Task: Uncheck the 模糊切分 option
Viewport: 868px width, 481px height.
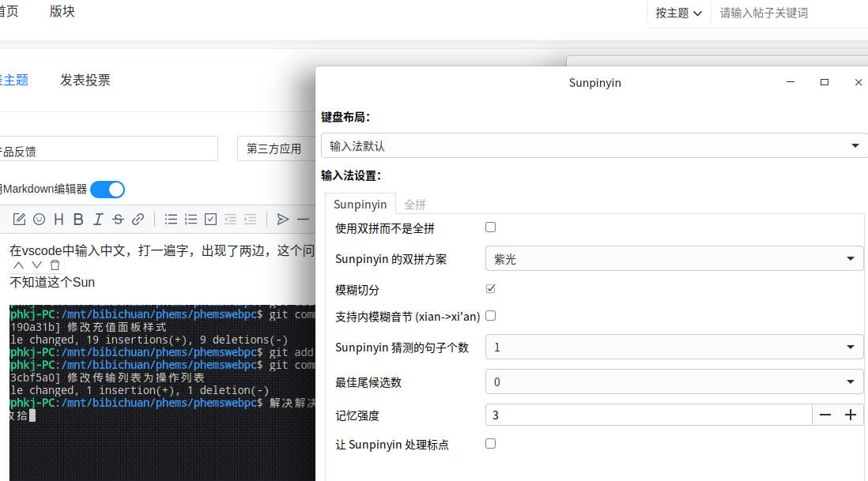Action: (490, 288)
